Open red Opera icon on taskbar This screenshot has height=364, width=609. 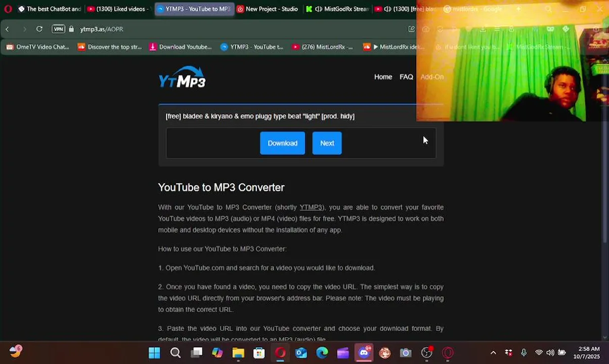tap(448, 353)
